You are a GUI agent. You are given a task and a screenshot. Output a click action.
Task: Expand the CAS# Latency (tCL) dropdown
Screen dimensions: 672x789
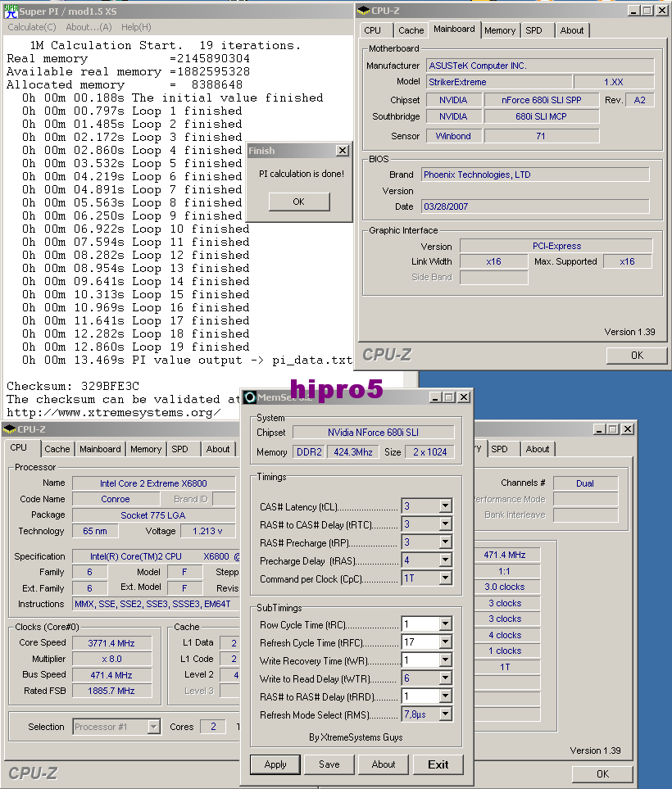coord(446,506)
